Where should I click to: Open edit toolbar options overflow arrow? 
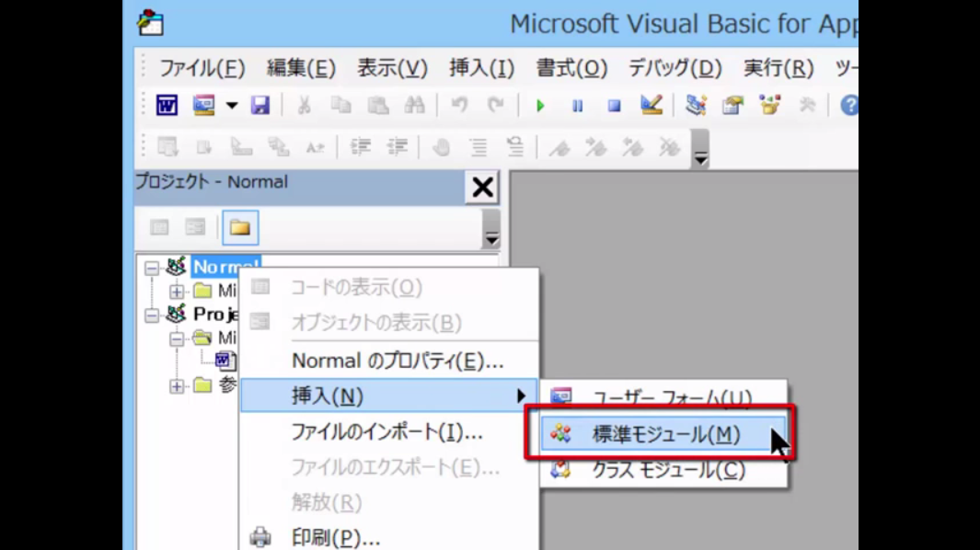[700, 155]
